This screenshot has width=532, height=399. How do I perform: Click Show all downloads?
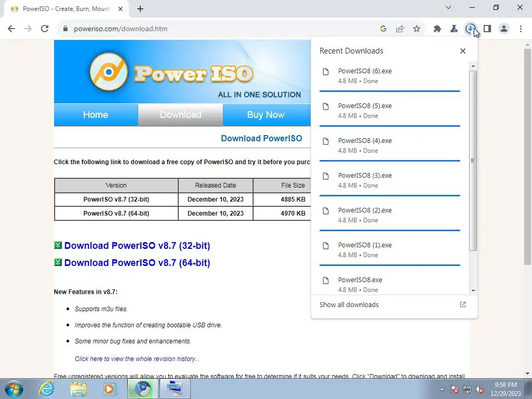pos(349,304)
